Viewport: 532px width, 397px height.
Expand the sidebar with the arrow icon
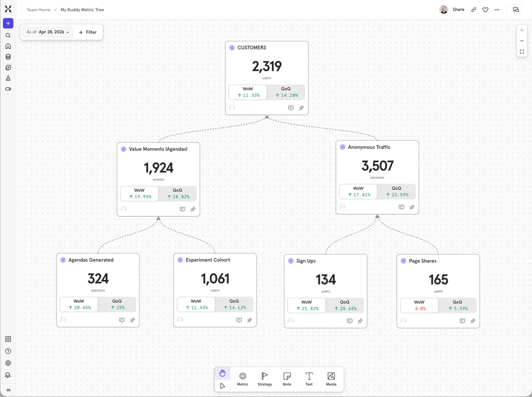[8, 390]
